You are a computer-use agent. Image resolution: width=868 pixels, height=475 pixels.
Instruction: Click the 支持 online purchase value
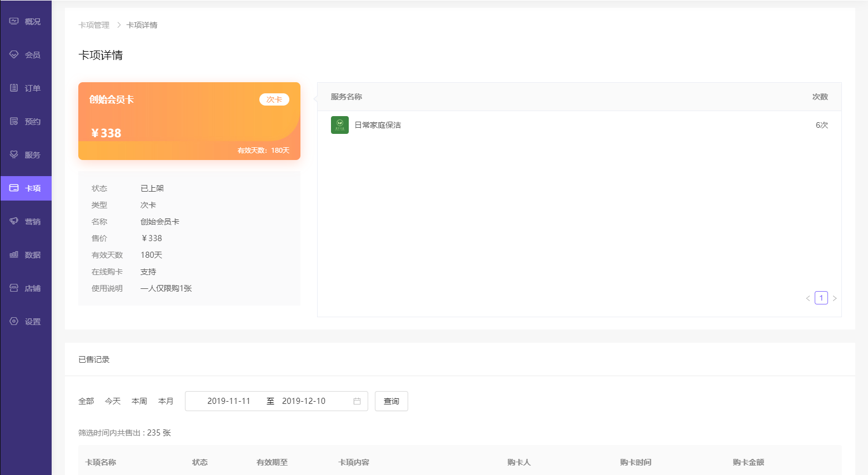click(x=148, y=272)
